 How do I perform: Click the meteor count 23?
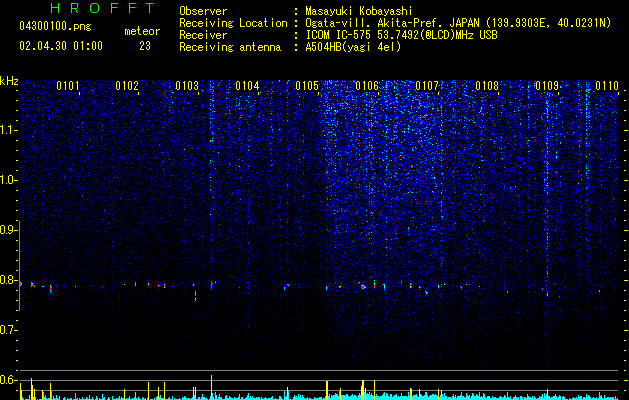click(x=145, y=46)
